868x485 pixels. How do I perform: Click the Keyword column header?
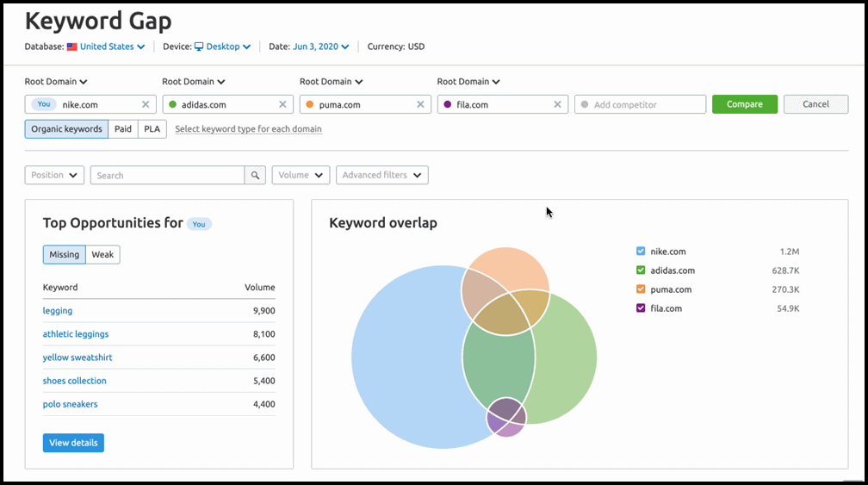tap(60, 288)
